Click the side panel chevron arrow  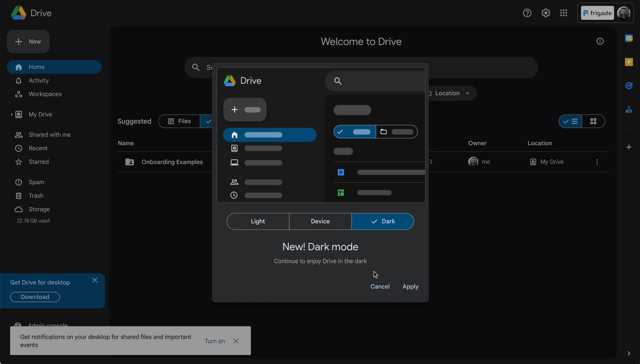pos(629,353)
